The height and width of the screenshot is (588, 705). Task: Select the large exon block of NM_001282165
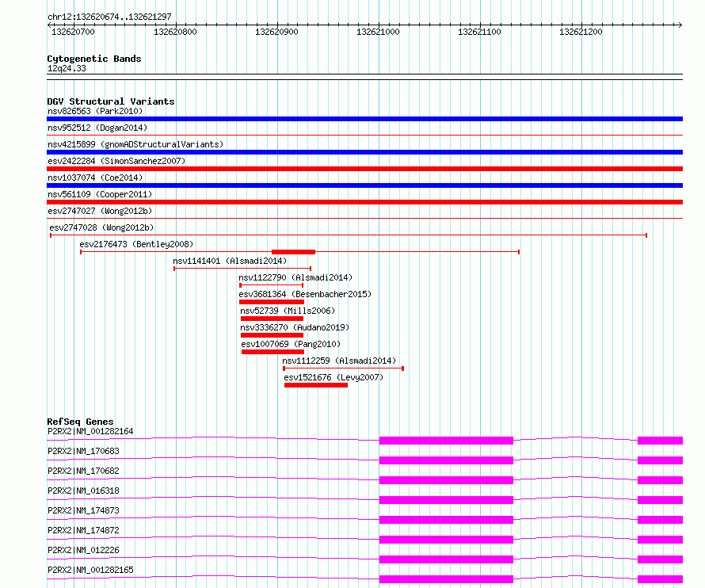(x=446, y=579)
